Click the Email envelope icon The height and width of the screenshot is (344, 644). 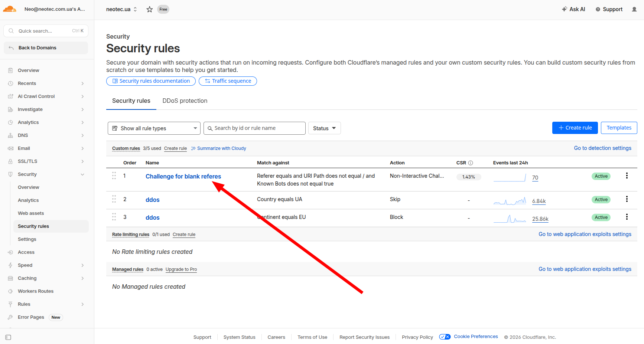pos(10,148)
